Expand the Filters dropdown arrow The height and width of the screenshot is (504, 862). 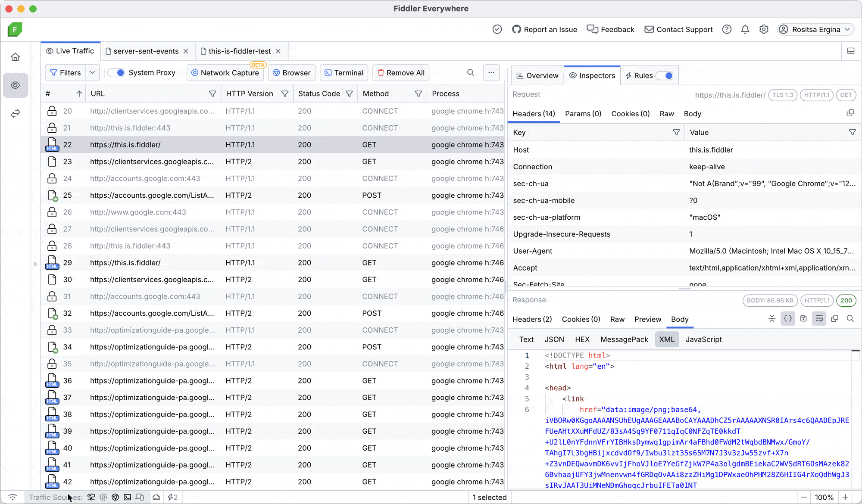(x=92, y=73)
